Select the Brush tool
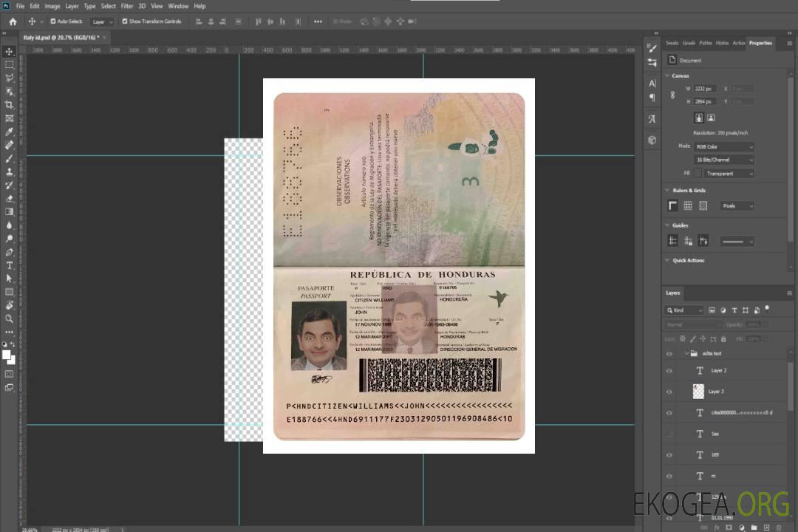This screenshot has height=532, width=798. tap(9, 158)
